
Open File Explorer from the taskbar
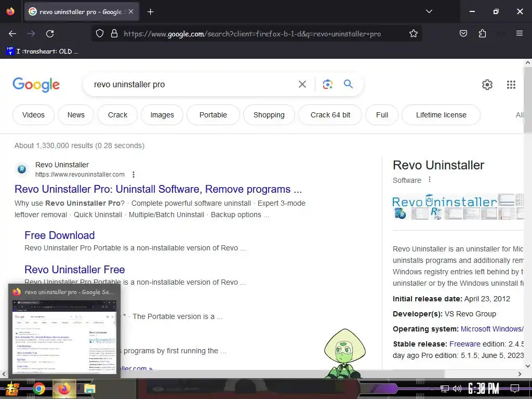[90, 389]
